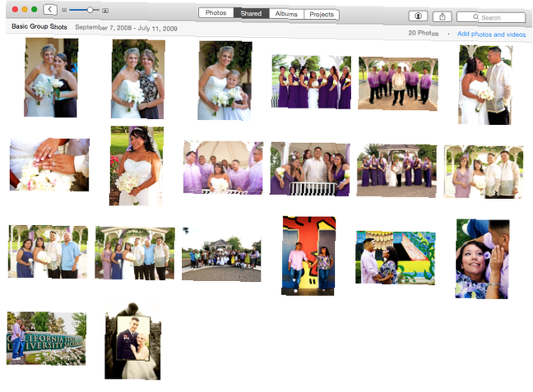533x392 pixels.
Task: Open solo bride portrait holding bouquet in garden
Action: click(136, 166)
